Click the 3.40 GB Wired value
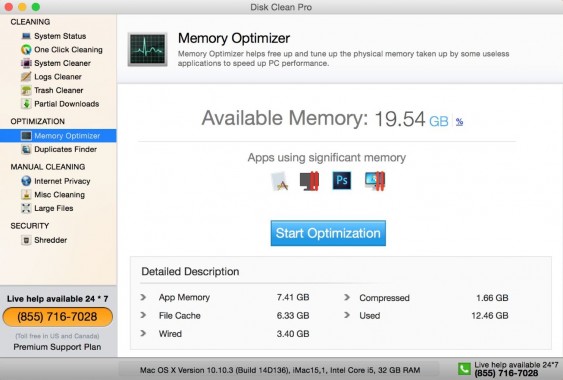This screenshot has width=563, height=380. coord(293,334)
